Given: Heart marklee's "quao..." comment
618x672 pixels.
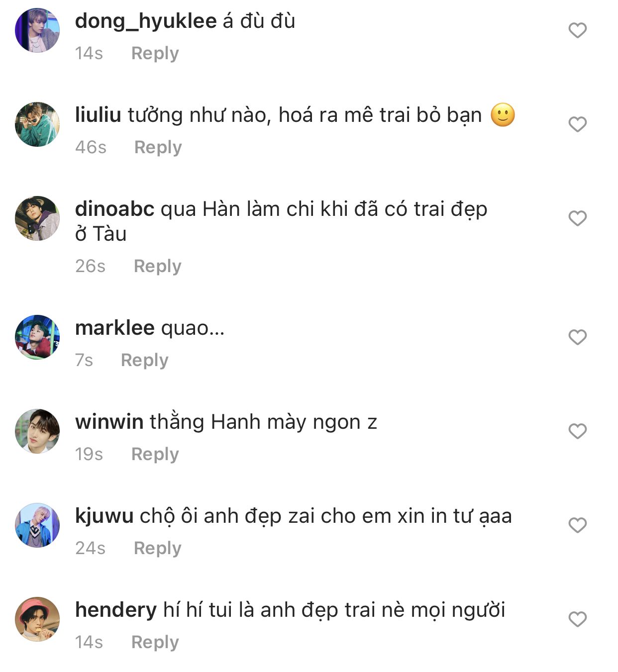Looking at the screenshot, I should coord(577,337).
